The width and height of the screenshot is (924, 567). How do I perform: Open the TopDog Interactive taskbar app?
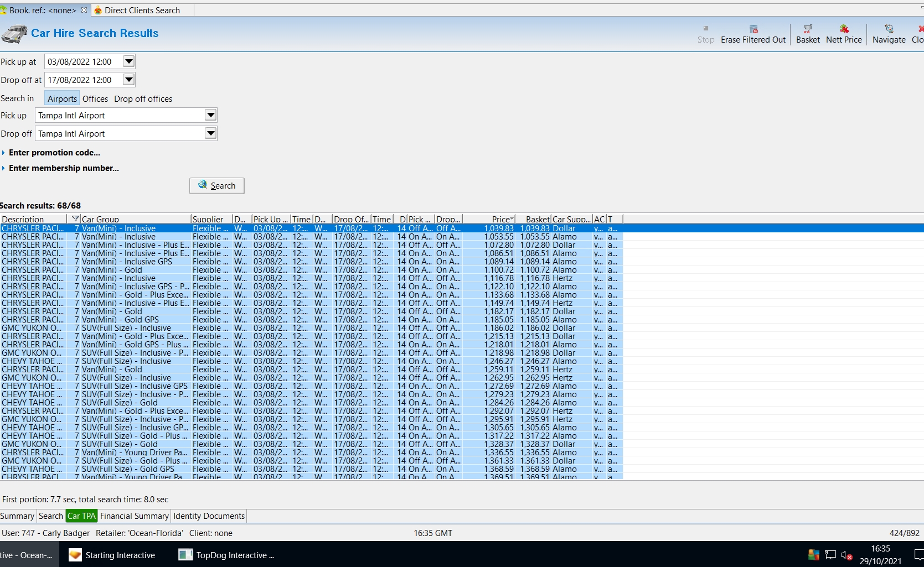(x=227, y=555)
